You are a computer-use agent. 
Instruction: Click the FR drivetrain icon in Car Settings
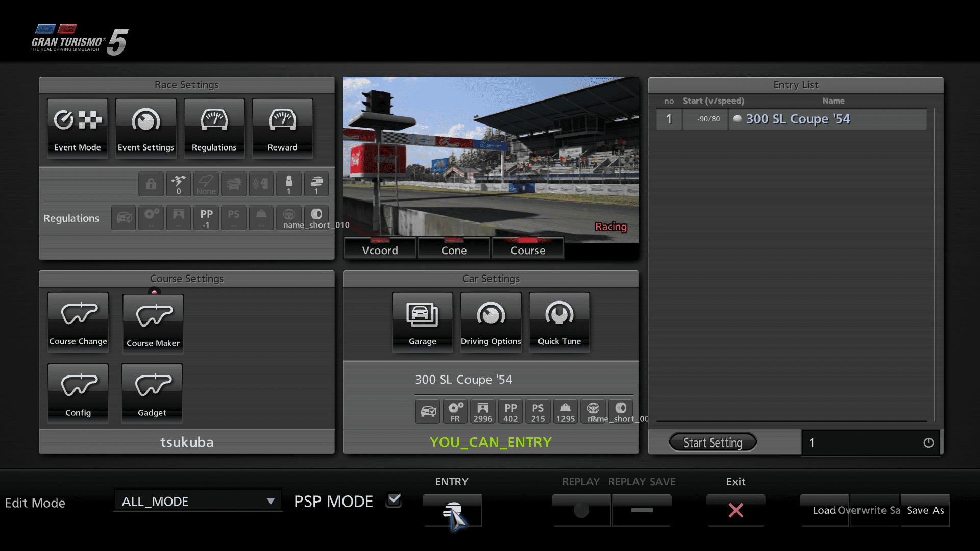(x=455, y=412)
